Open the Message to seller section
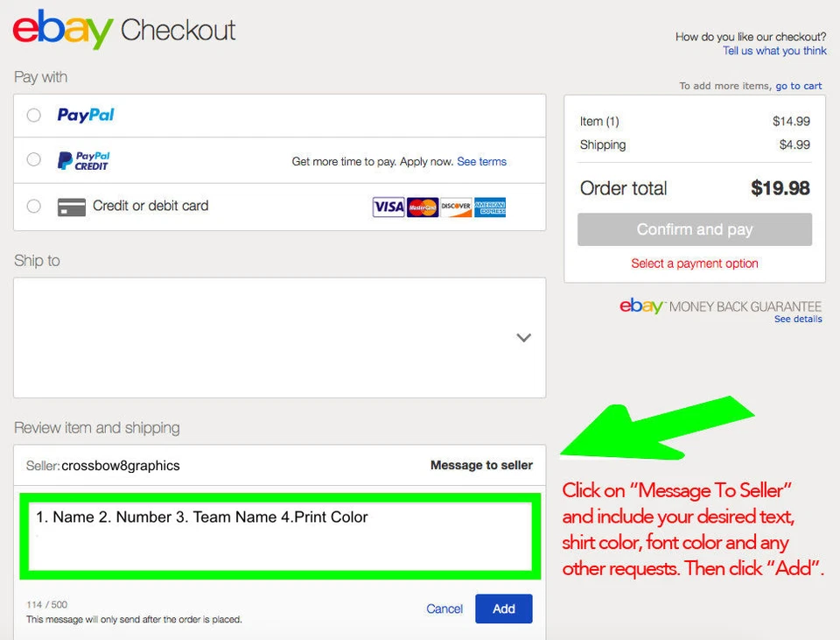Image resolution: width=840 pixels, height=640 pixels. click(x=481, y=465)
